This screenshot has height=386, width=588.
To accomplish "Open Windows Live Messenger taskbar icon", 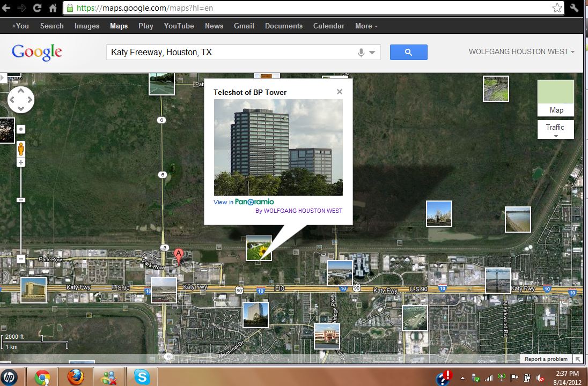I will point(109,377).
